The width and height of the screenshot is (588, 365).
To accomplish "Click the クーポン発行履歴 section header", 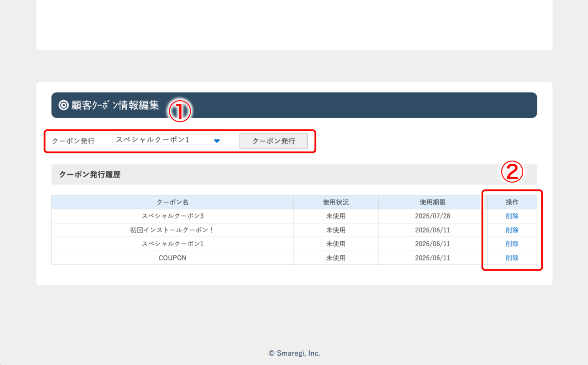I will point(90,174).
